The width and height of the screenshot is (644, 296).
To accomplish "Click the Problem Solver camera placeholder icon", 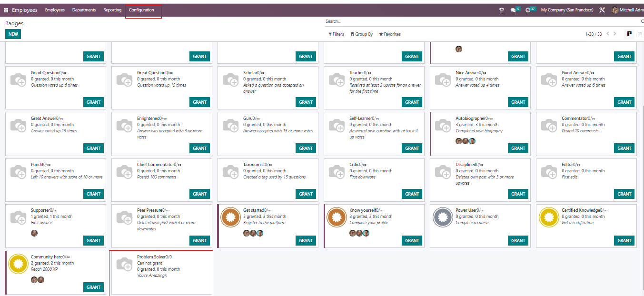I will (124, 264).
